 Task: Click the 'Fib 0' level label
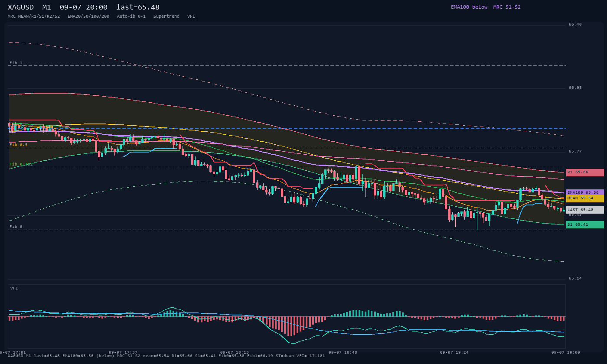(16, 227)
